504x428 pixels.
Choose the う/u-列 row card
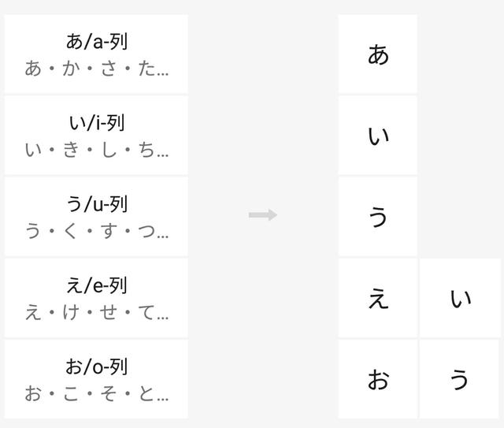[96, 216]
